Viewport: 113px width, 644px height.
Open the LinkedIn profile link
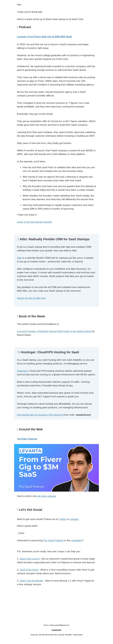pyautogui.click(x=74, y=519)
